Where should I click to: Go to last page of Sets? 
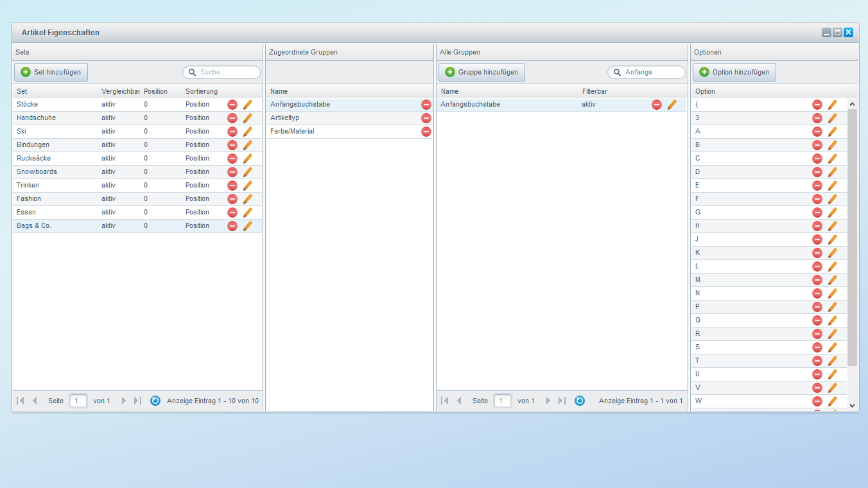click(x=137, y=401)
